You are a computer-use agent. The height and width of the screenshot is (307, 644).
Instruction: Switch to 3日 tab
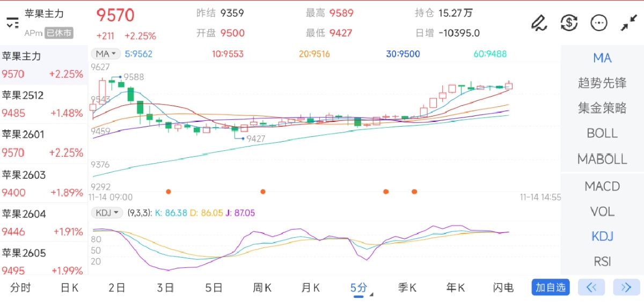[165, 288]
